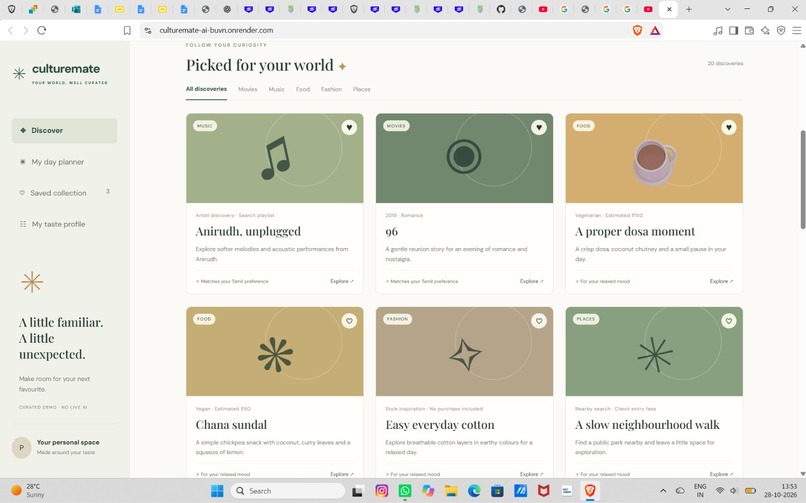806x503 pixels.
Task: Select the Fashion filter tab
Action: [x=331, y=89]
